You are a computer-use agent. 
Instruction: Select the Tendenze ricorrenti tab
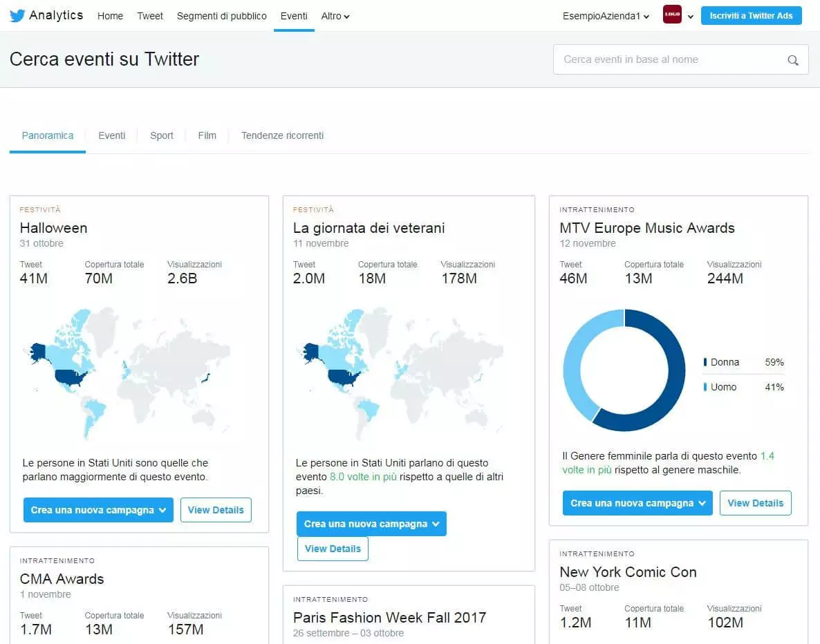click(282, 135)
